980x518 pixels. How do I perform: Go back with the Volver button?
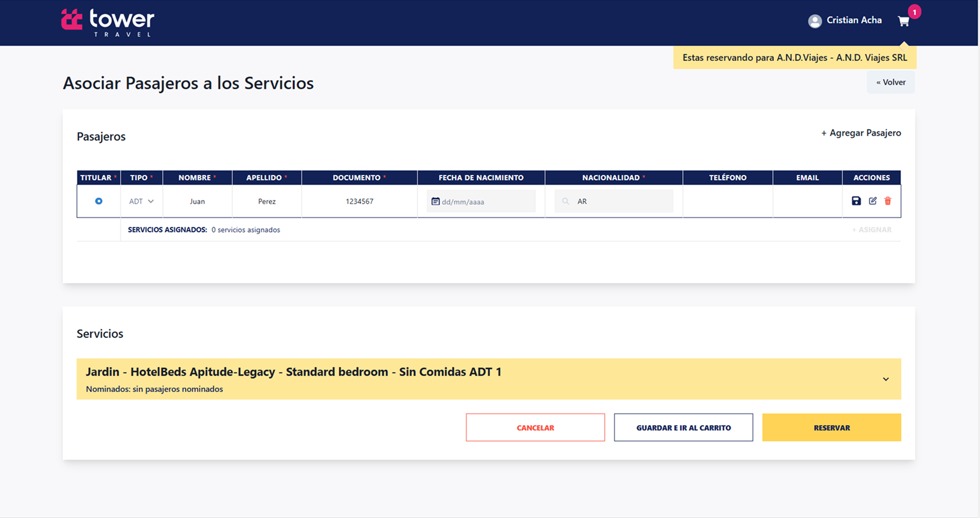[x=890, y=82]
